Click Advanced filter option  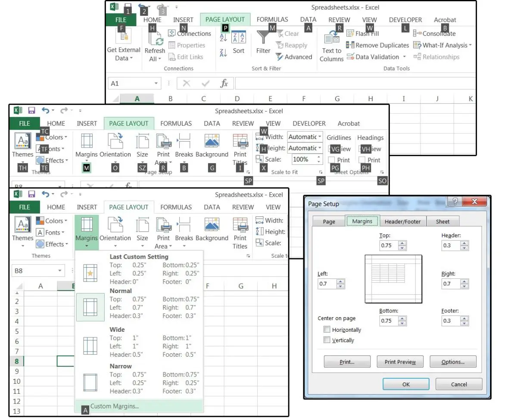[x=294, y=57]
